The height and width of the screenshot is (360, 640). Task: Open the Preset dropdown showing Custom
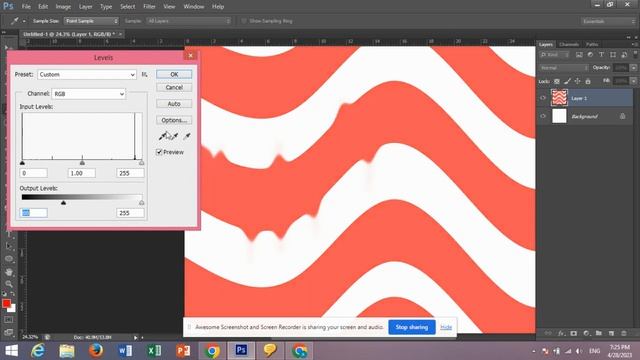[87, 74]
